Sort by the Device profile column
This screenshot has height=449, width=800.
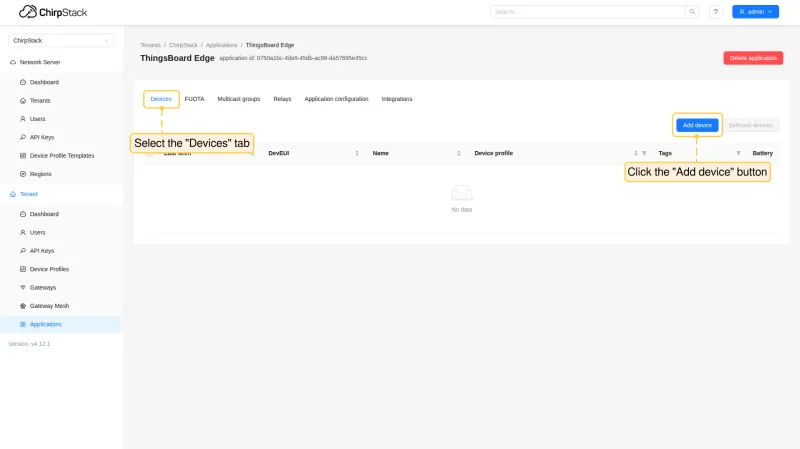click(x=636, y=153)
